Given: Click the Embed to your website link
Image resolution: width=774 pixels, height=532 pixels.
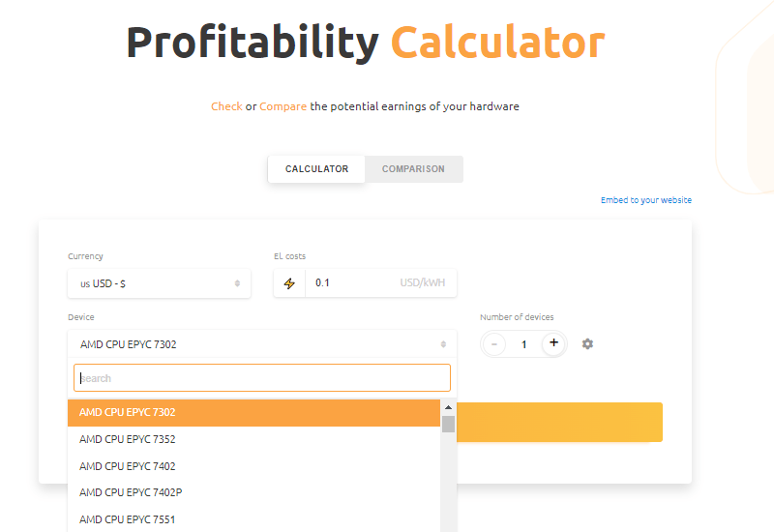Looking at the screenshot, I should tap(645, 200).
